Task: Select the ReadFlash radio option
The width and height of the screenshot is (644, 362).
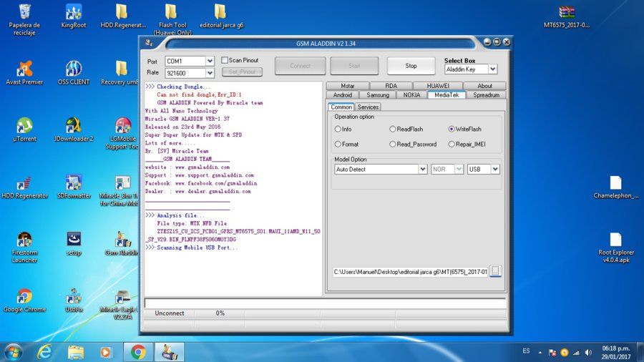Action: (x=393, y=129)
